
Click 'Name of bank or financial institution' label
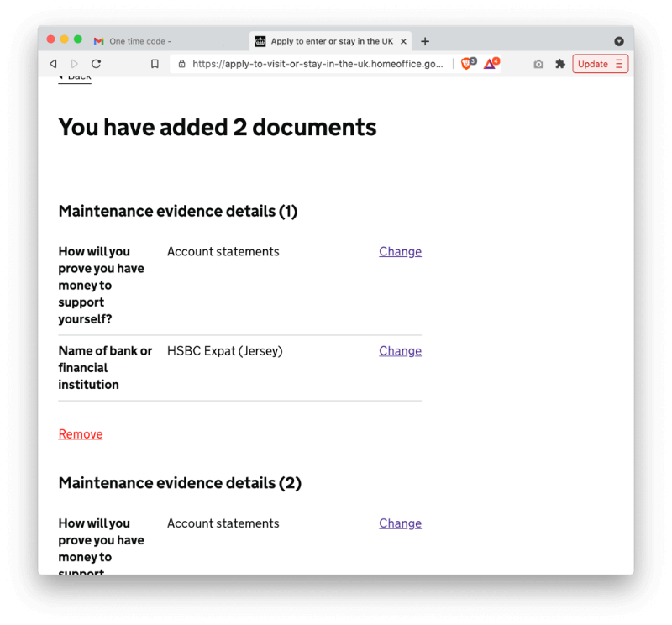coord(106,368)
